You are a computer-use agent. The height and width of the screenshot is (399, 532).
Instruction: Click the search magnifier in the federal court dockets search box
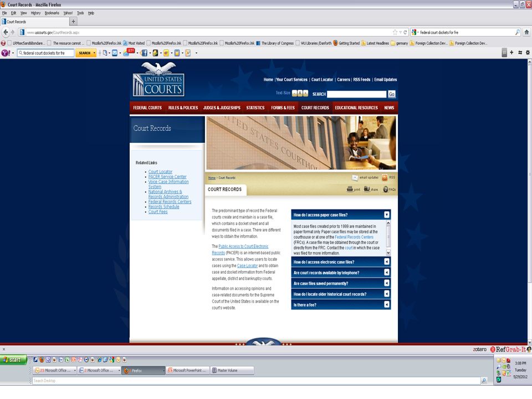(518, 32)
